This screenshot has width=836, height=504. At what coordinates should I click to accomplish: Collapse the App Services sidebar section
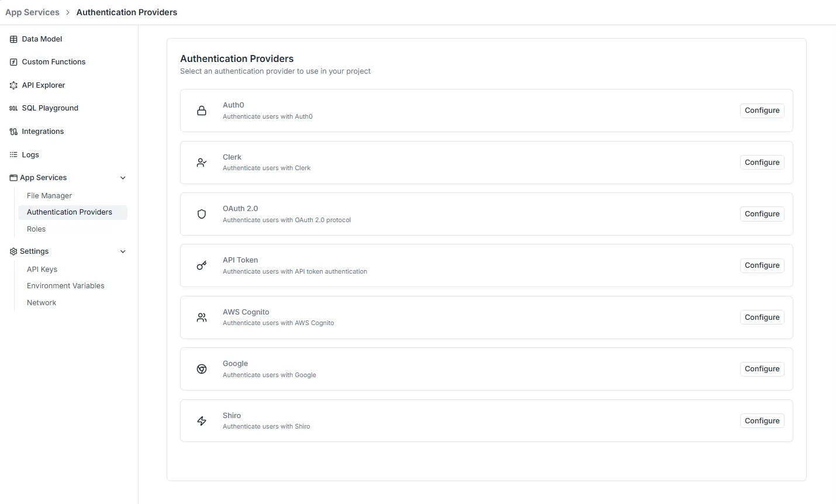tap(123, 178)
